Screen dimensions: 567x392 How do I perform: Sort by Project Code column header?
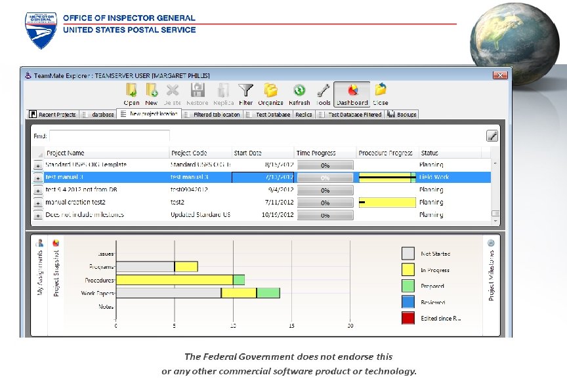[200, 153]
